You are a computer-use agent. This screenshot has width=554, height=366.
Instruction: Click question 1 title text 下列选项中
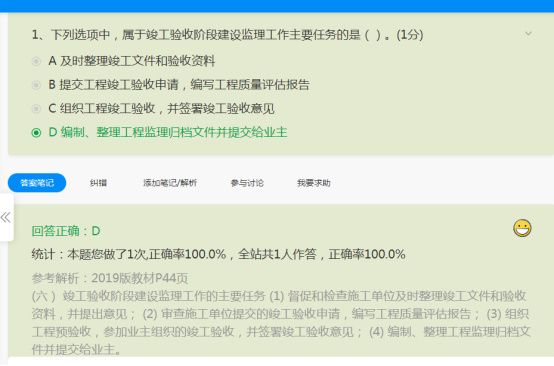(228, 35)
